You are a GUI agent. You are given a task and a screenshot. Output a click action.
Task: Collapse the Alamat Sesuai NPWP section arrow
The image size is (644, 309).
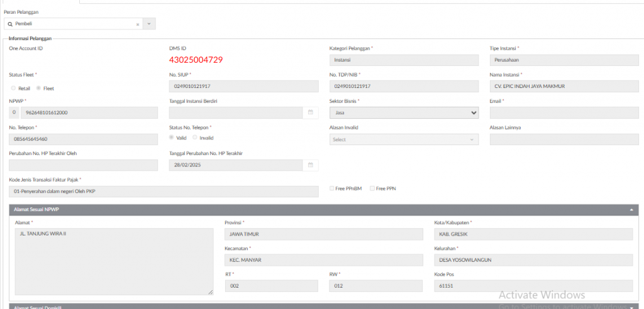click(631, 209)
